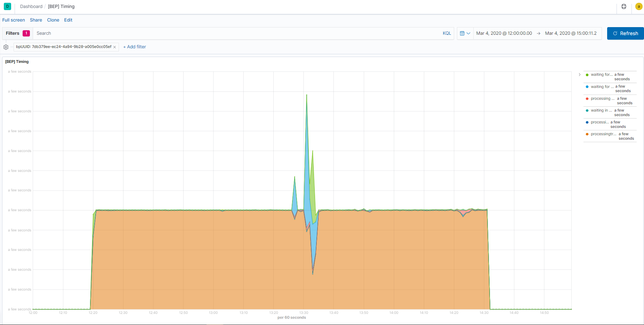Click the 14:50 x-axis label
The image size is (644, 325).
point(544,313)
